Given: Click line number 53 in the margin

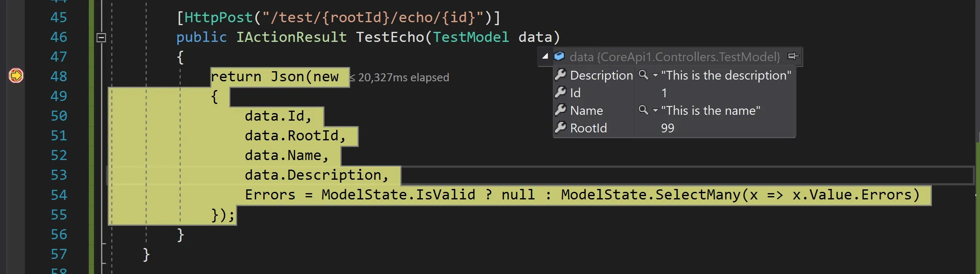Looking at the screenshot, I should tap(59, 175).
